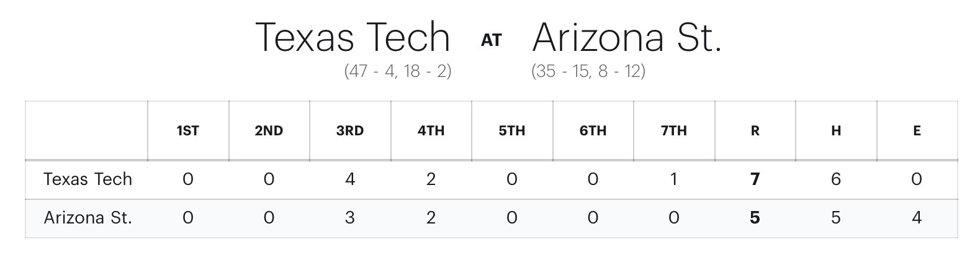Select the 4TH inning column header
This screenshot has width=980, height=257.
point(431,131)
